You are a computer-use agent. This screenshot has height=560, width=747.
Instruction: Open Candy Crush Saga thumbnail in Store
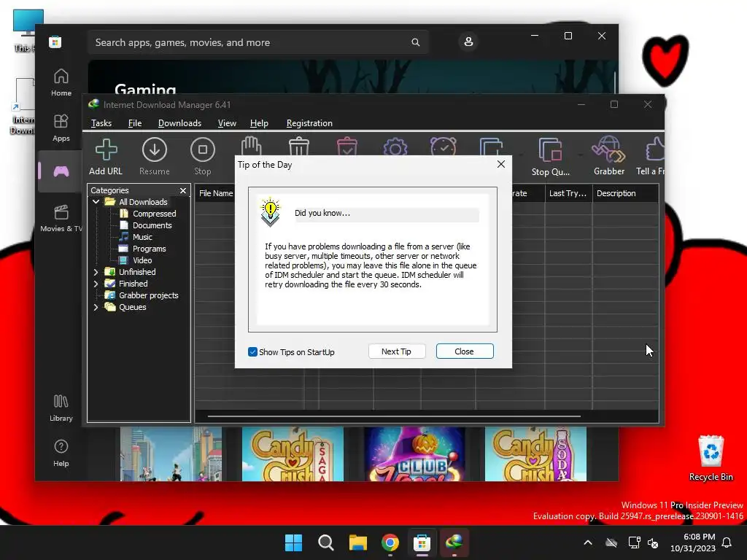point(293,454)
